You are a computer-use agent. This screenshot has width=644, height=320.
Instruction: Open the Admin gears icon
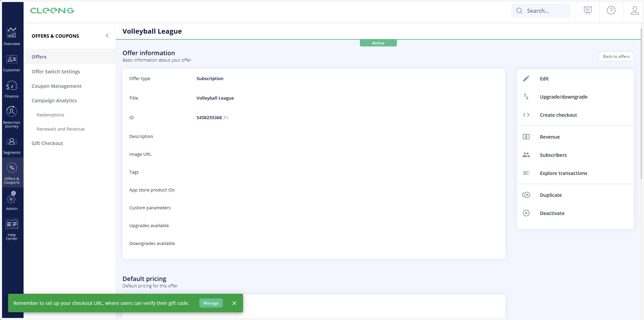coord(12,198)
